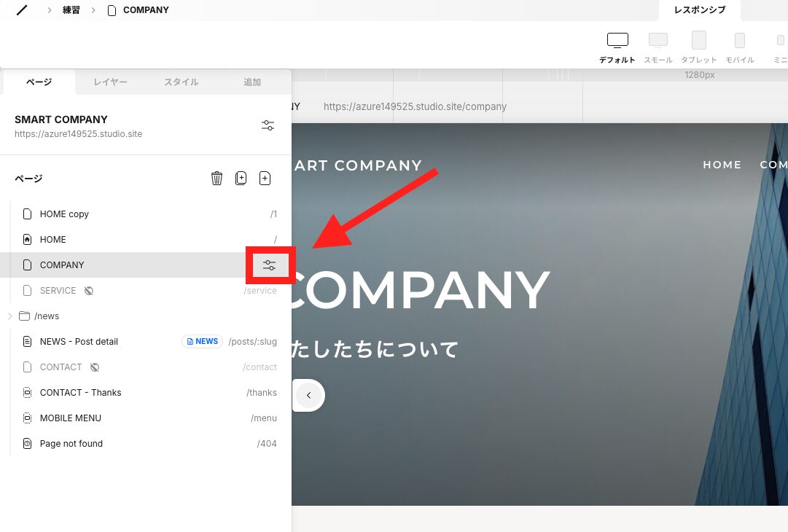Click the carousel back arrow on the canvas
This screenshot has height=532, width=788.
click(x=308, y=395)
